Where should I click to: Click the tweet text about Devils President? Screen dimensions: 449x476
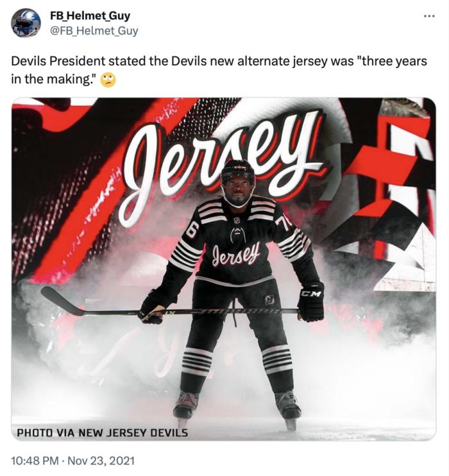pyautogui.click(x=219, y=70)
